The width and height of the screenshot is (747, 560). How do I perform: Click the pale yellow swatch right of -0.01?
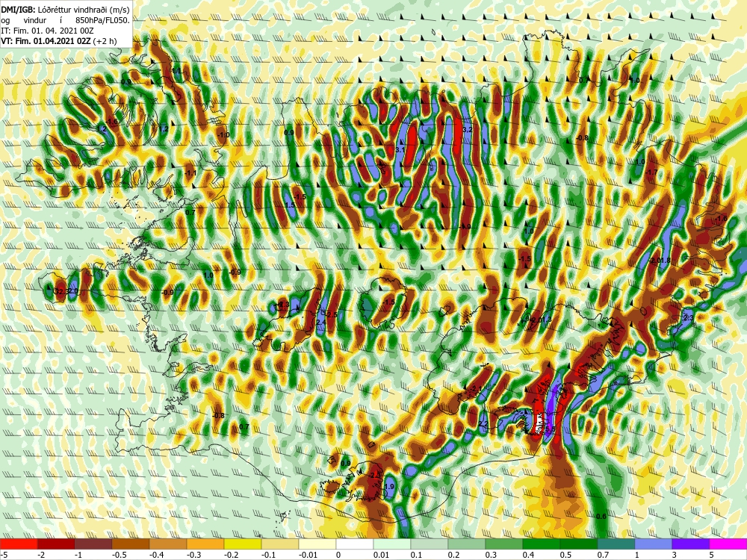coord(317,544)
